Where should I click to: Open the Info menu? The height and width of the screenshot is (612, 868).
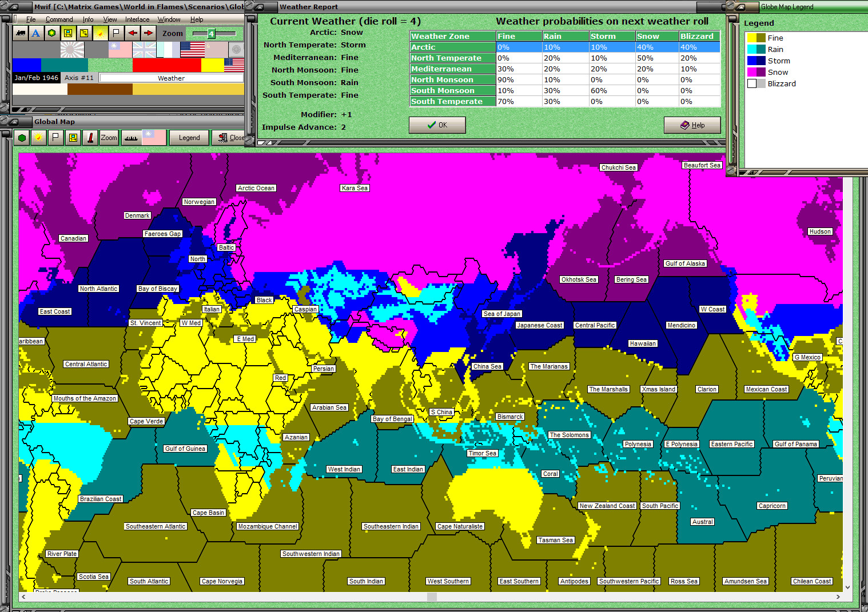[88, 19]
